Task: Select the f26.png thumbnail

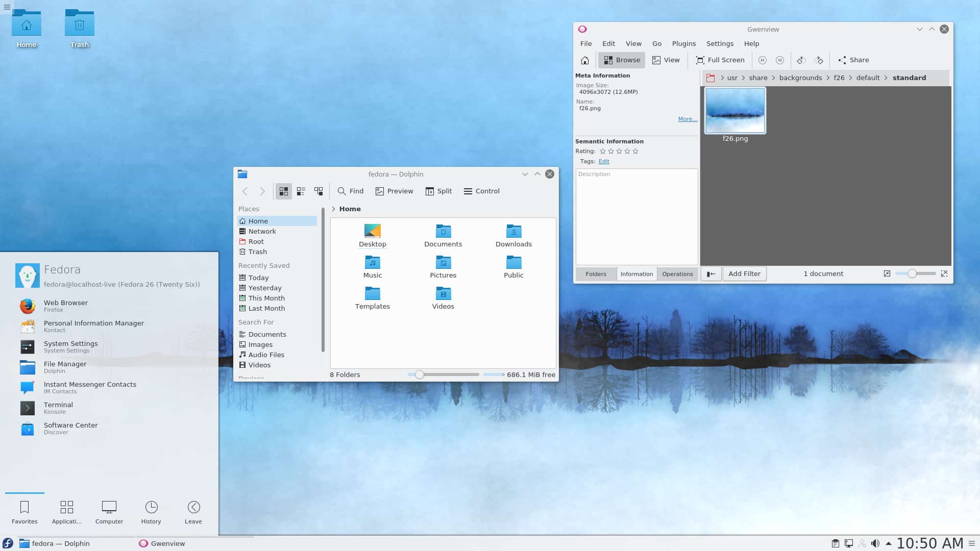Action: pyautogui.click(x=735, y=110)
